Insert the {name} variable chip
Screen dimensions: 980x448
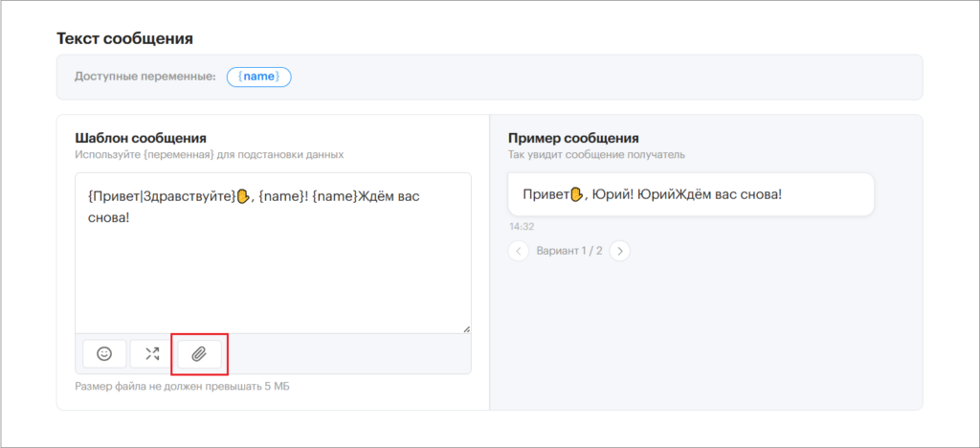[258, 77]
